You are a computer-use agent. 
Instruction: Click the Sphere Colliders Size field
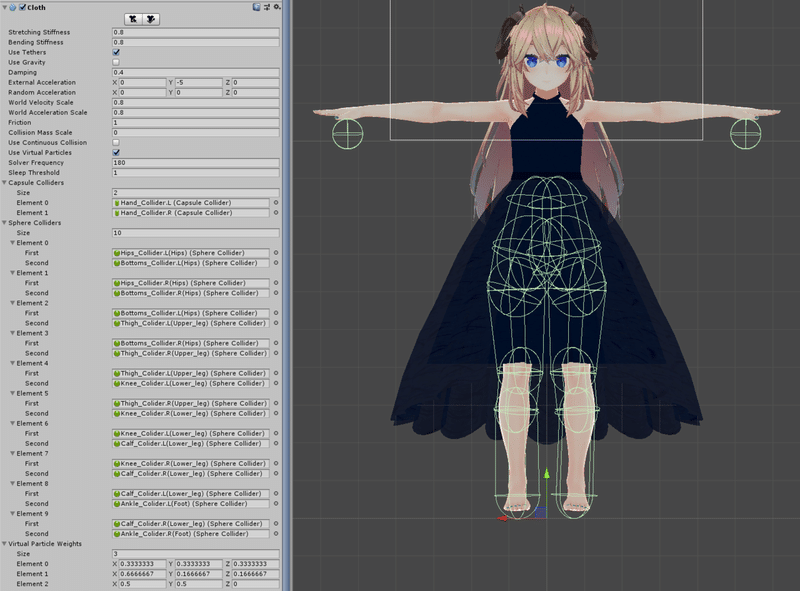[x=195, y=233]
